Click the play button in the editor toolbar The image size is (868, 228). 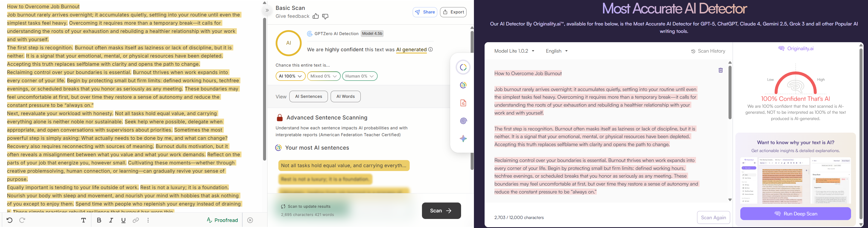[x=250, y=220]
